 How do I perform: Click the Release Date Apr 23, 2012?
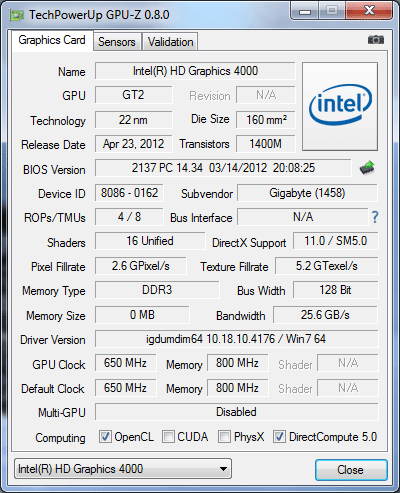click(x=134, y=144)
